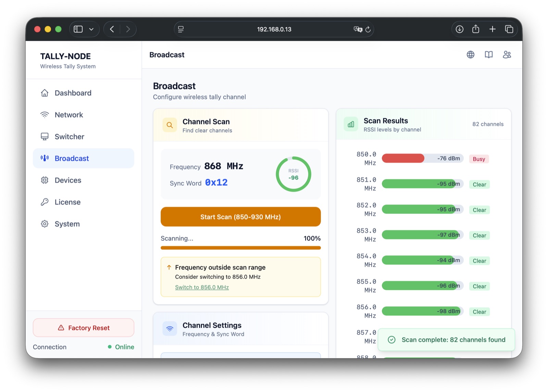Click the checkmark icon in scan toast
The width and height of the screenshot is (548, 392).
(391, 340)
